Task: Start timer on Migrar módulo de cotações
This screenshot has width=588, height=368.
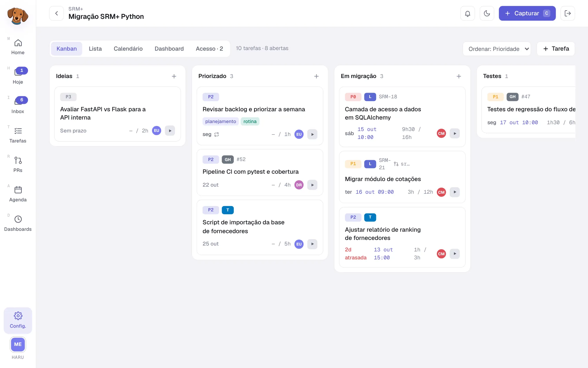Action: [x=455, y=192]
